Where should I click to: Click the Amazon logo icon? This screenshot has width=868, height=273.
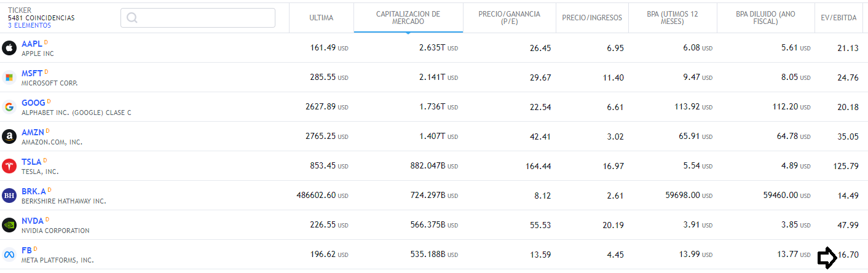pyautogui.click(x=9, y=136)
